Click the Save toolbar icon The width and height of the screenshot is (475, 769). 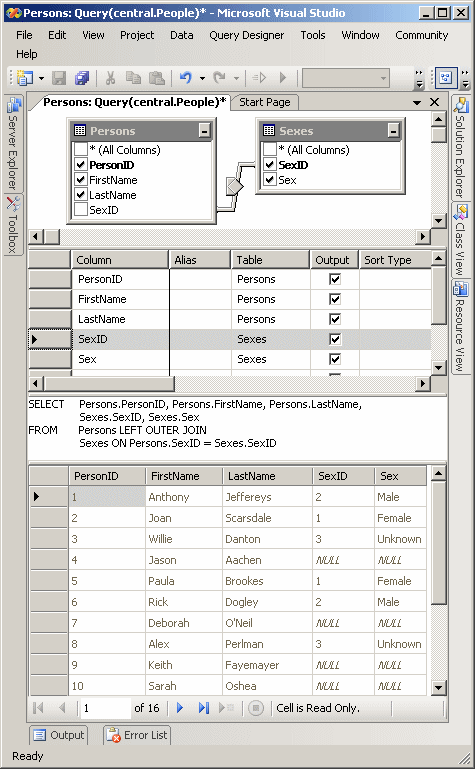(59, 77)
